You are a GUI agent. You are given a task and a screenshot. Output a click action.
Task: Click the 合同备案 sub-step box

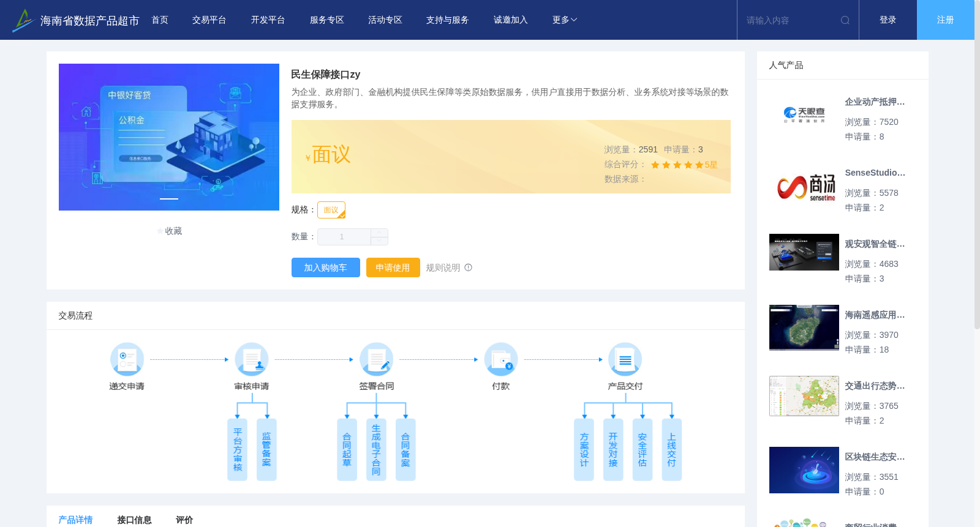tap(405, 450)
